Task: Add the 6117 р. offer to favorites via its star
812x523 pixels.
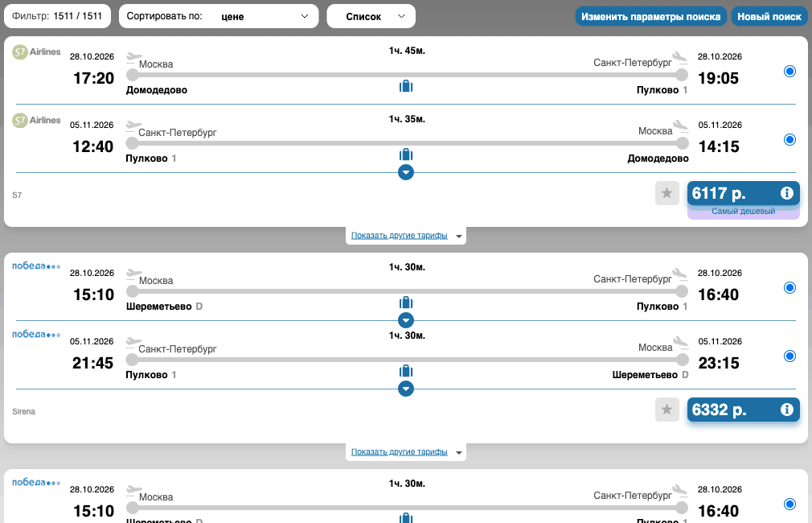Action: pos(667,193)
